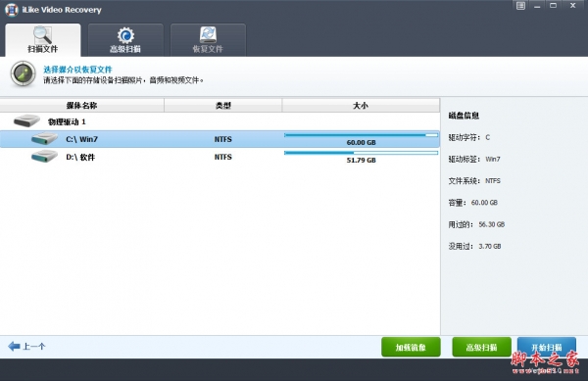Click the 60.00 GB usage bar
The image size is (588, 381).
(x=361, y=135)
